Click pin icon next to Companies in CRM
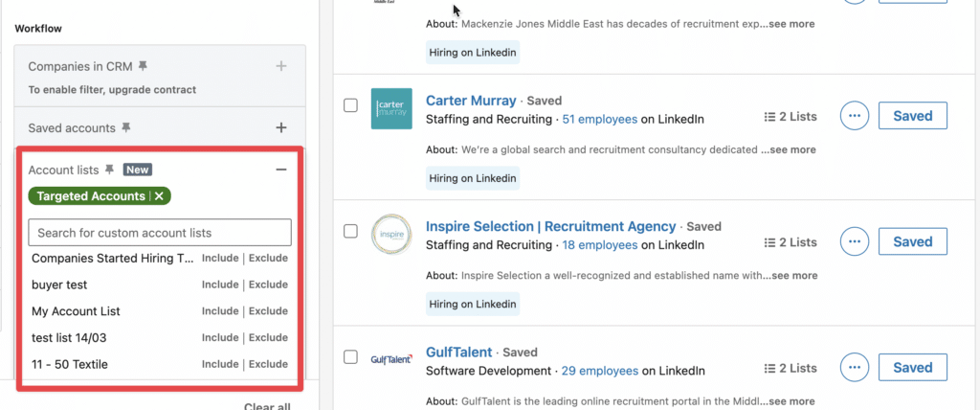 144,66
